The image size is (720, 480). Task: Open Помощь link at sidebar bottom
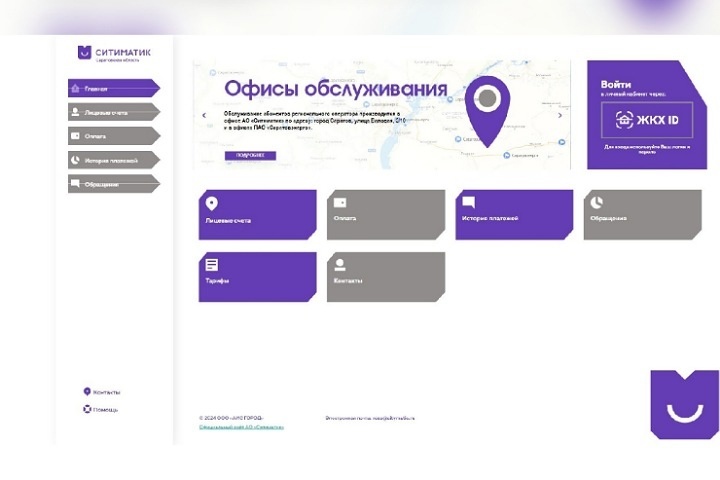[x=102, y=409]
